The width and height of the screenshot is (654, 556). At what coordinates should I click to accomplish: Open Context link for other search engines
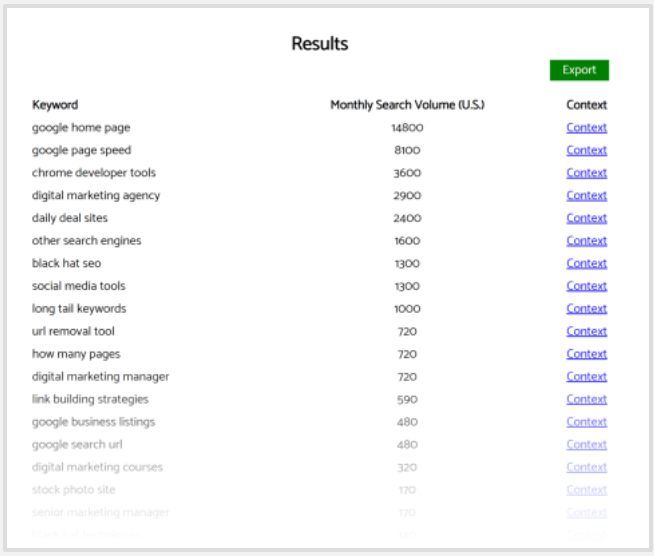586,241
